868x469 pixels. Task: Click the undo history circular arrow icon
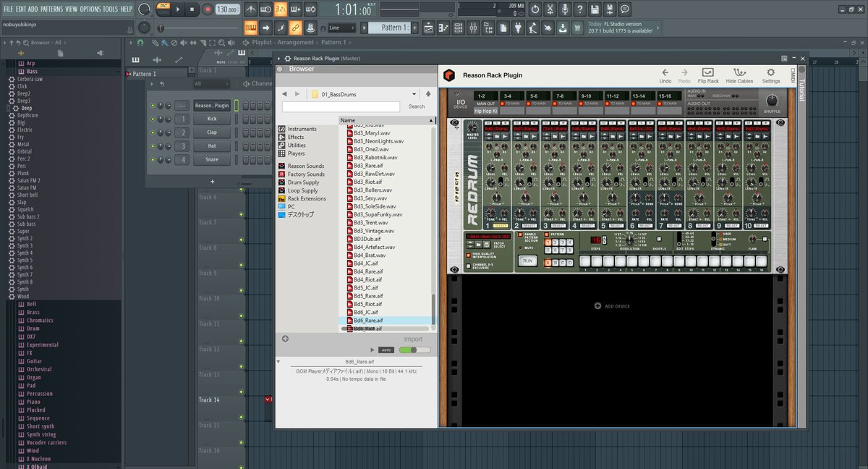pos(535,9)
